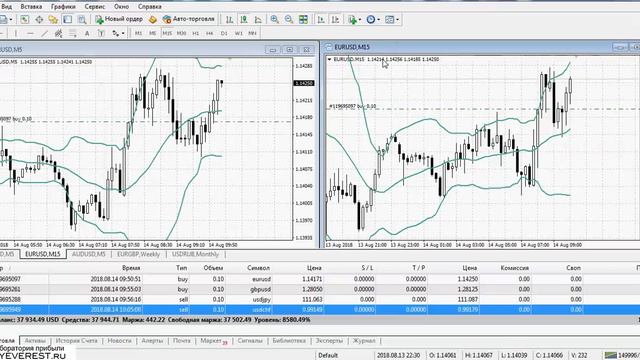
Task: Click the clock periods icon
Action: [x=371, y=19]
